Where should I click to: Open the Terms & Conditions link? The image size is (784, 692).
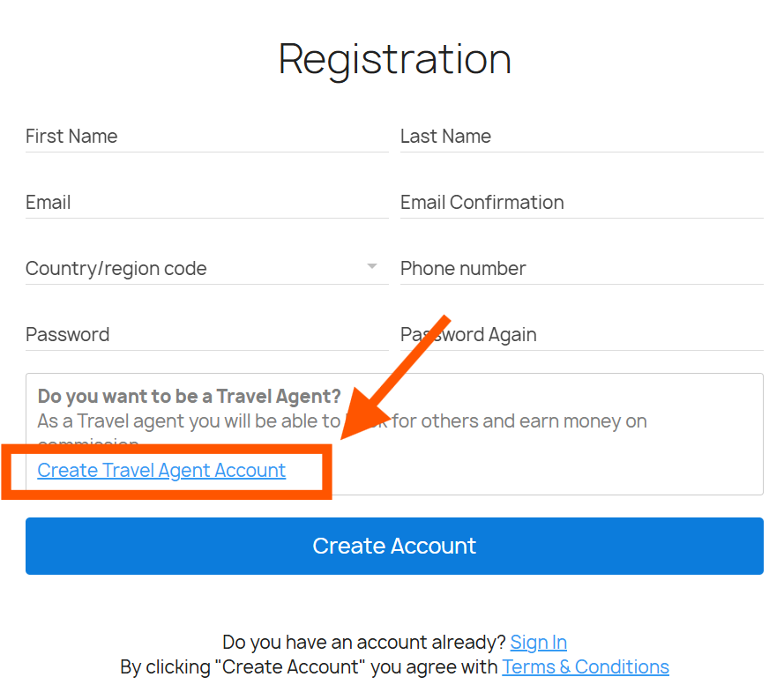[x=586, y=667]
